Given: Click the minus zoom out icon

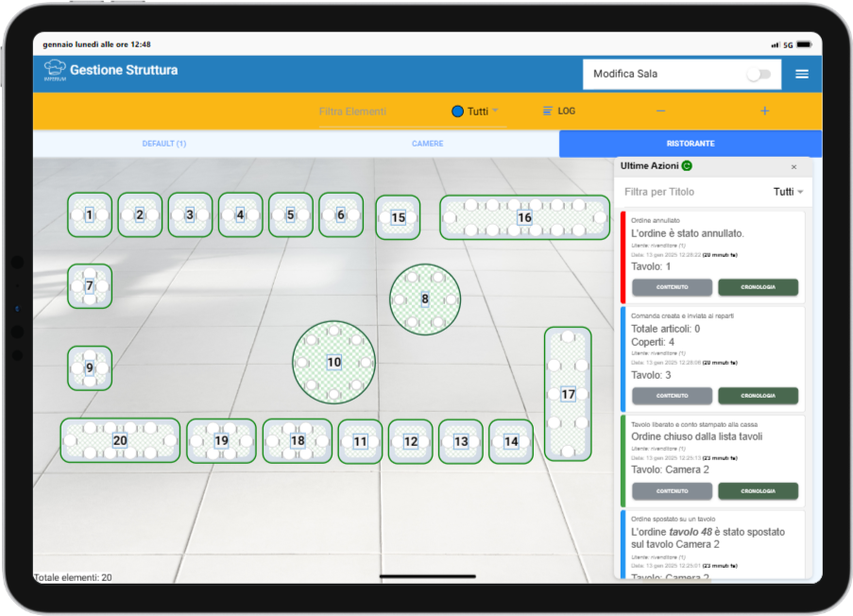Looking at the screenshot, I should click(660, 111).
